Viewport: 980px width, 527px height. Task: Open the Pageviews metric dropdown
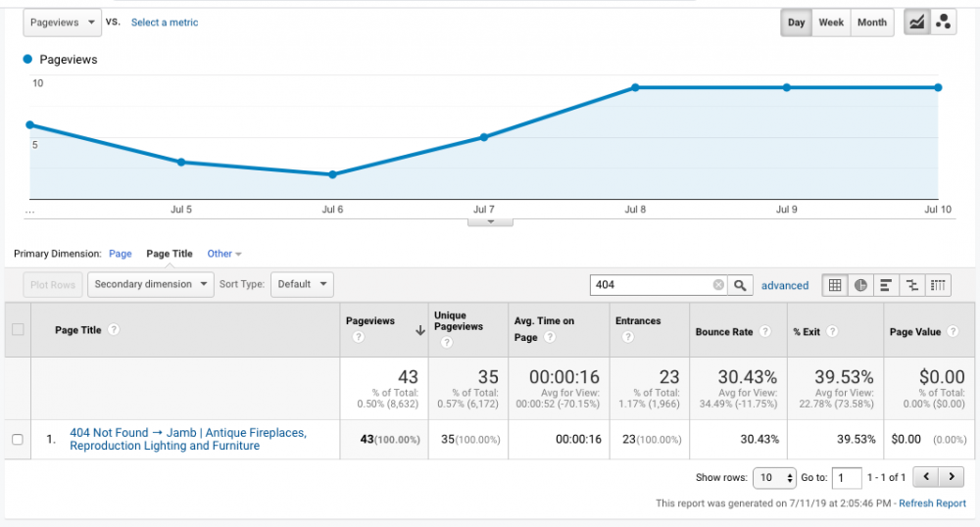coord(63,22)
